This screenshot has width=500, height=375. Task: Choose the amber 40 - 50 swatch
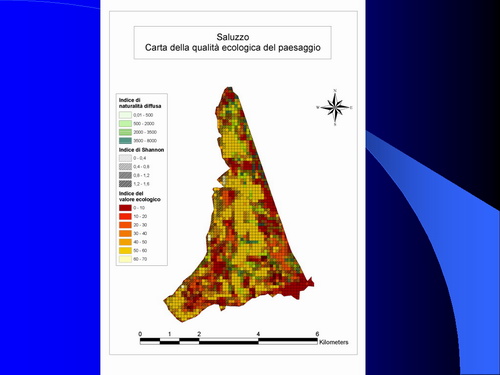(x=125, y=242)
